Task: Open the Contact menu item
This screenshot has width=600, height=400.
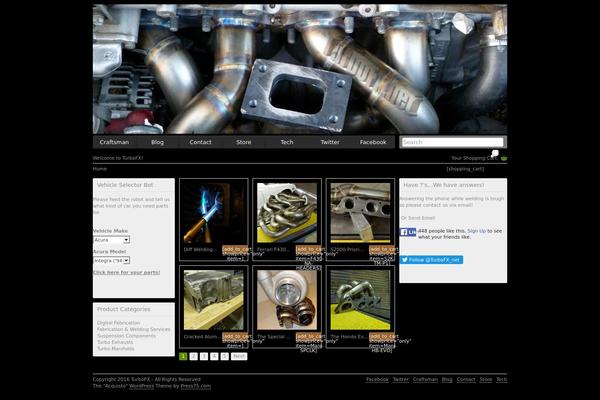Action: [201, 142]
